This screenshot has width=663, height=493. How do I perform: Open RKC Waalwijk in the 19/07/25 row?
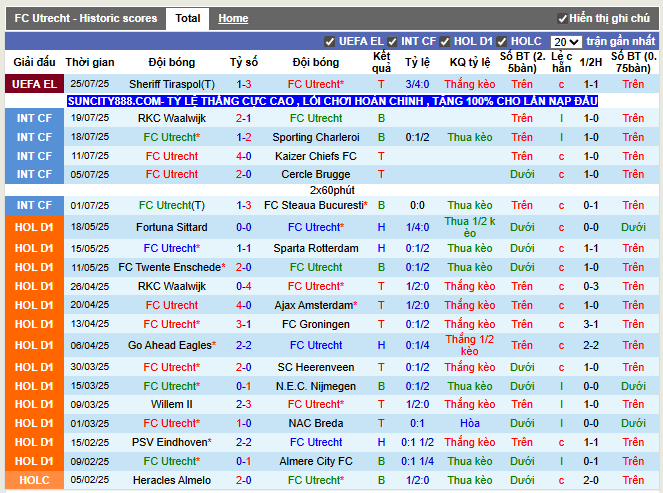tap(172, 118)
